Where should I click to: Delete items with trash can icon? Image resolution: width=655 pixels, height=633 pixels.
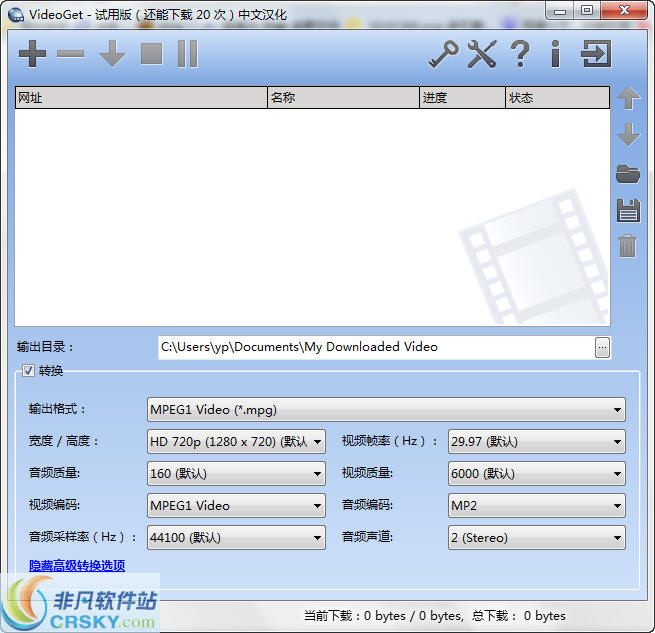627,246
